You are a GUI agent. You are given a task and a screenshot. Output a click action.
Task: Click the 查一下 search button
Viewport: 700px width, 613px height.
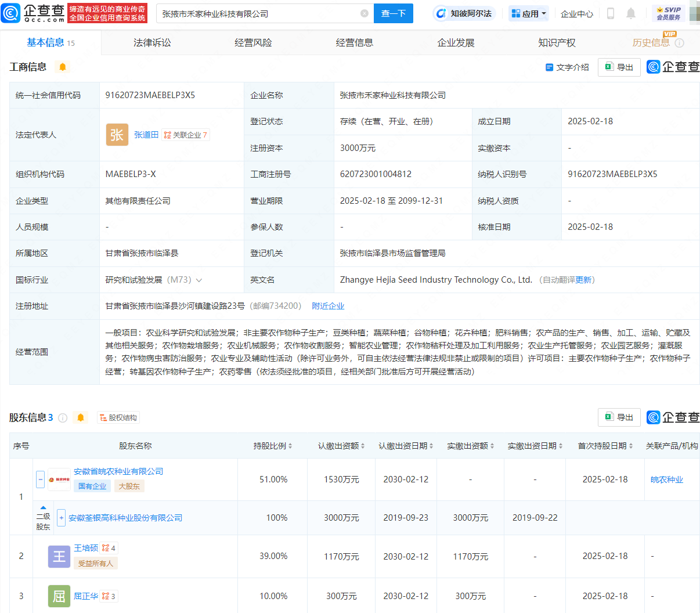pyautogui.click(x=394, y=13)
